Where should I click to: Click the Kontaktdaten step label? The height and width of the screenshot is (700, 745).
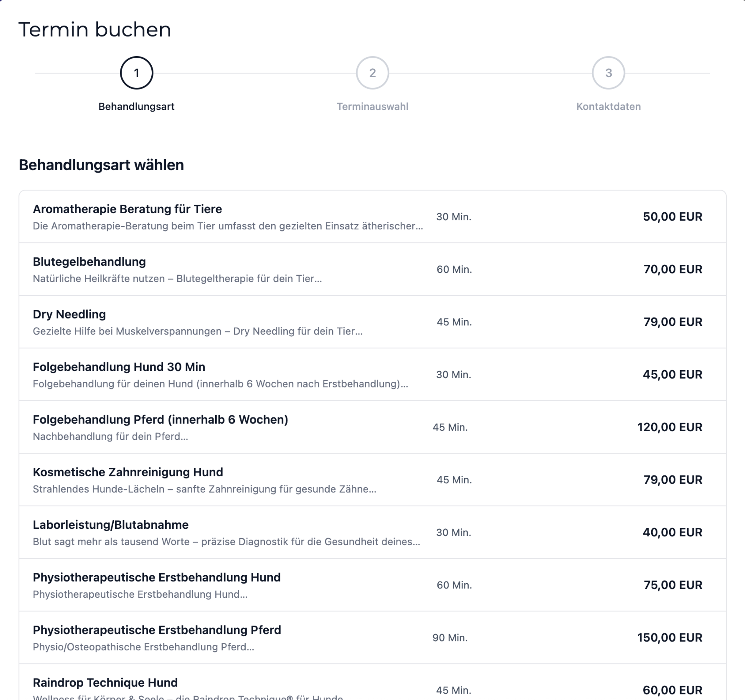pyautogui.click(x=608, y=106)
